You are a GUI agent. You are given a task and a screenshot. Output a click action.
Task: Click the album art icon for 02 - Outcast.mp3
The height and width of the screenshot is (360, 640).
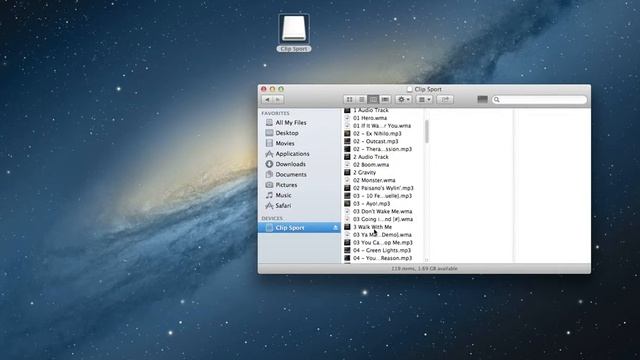coord(347,141)
